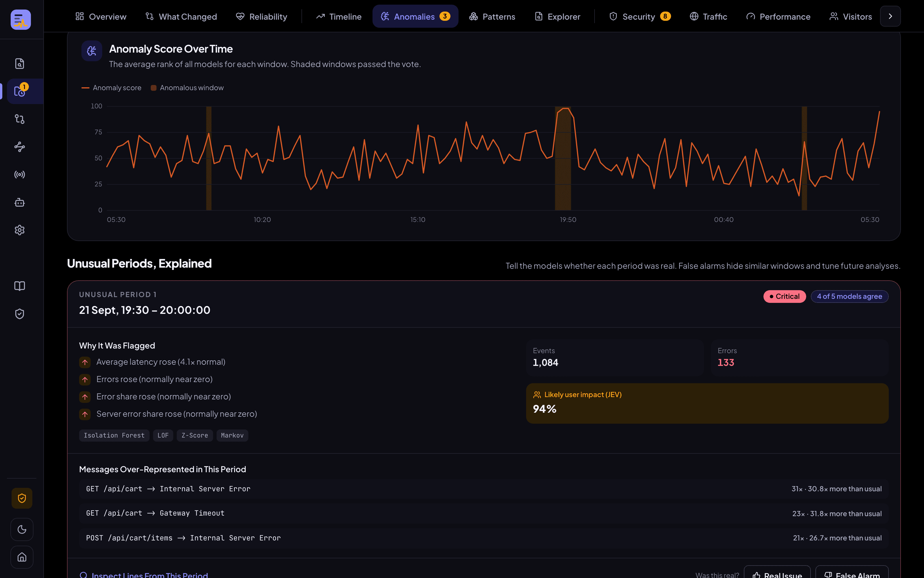924x578 pixels.
Task: Mark the period as False Alarm
Action: coord(852,572)
